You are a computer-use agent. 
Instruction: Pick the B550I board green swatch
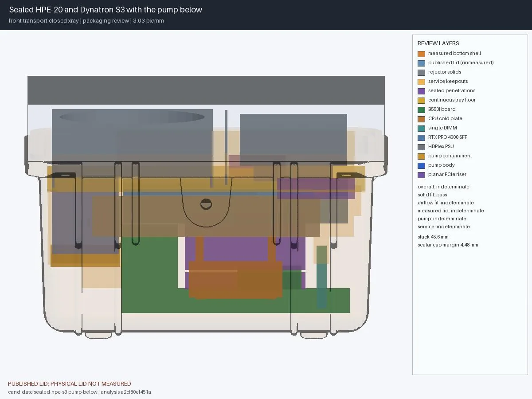(421, 110)
